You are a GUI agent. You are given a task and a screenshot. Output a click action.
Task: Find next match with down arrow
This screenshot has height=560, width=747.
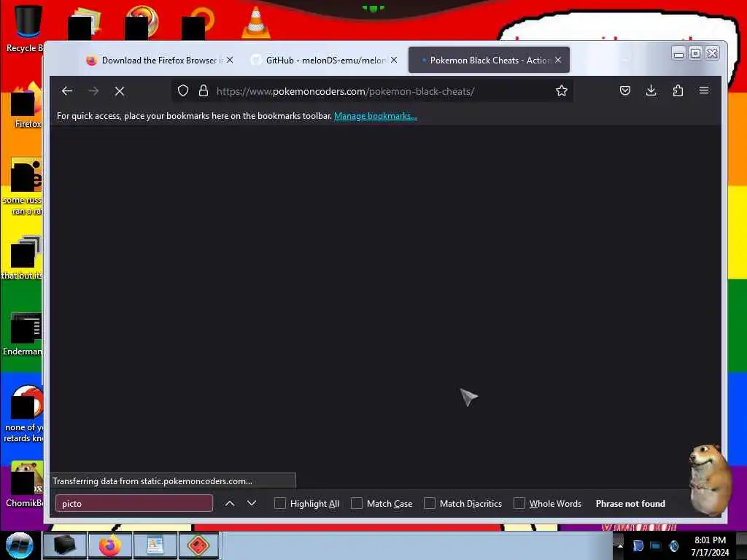252,503
